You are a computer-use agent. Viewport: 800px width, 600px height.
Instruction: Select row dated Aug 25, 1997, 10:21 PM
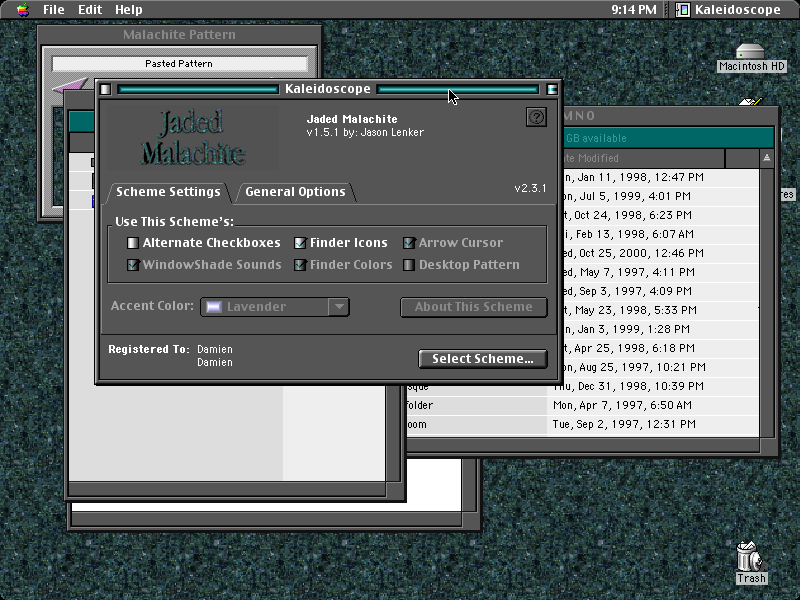coord(661,367)
